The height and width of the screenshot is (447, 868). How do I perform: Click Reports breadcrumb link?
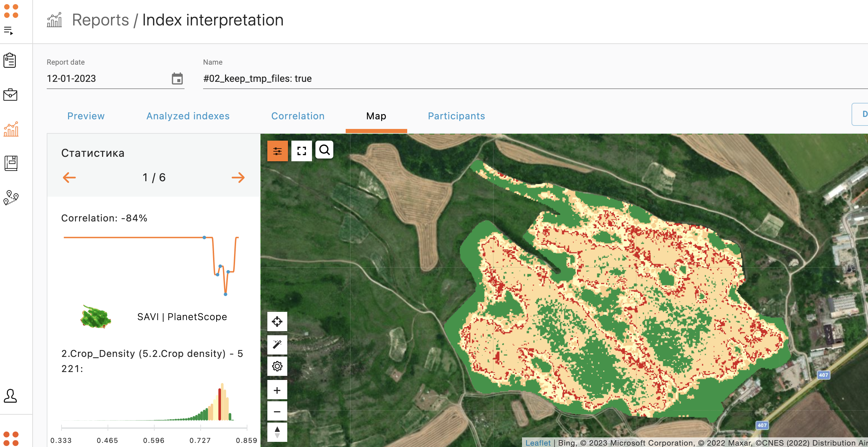100,20
